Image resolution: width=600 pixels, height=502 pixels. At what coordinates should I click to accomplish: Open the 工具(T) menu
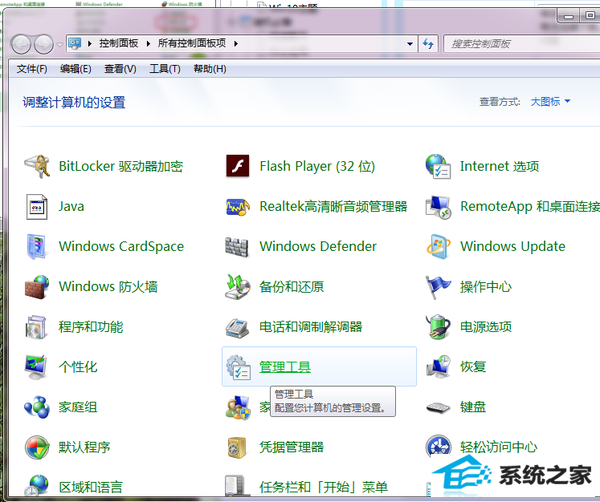click(165, 69)
